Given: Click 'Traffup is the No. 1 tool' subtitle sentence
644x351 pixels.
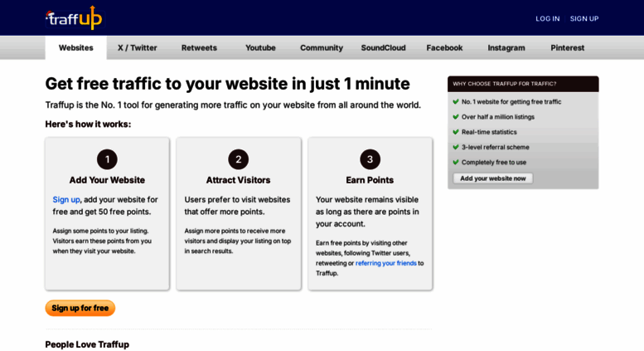Looking at the screenshot, I should [x=233, y=105].
